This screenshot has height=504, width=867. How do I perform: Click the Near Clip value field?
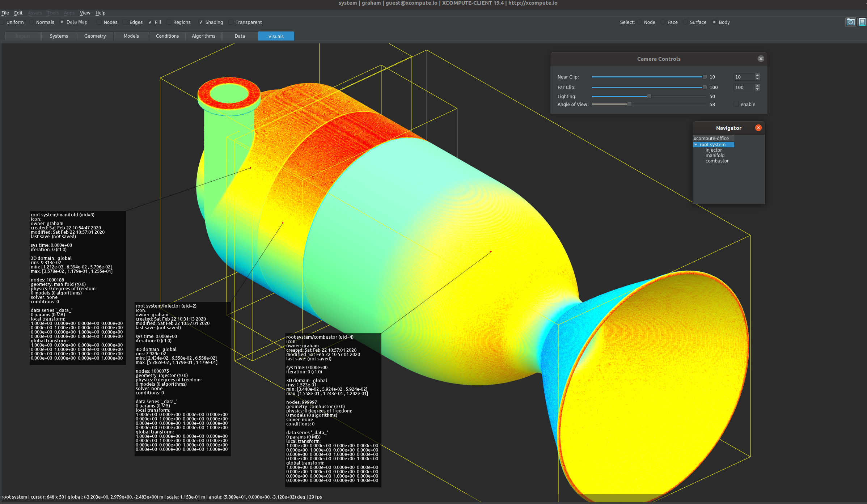pyautogui.click(x=744, y=77)
